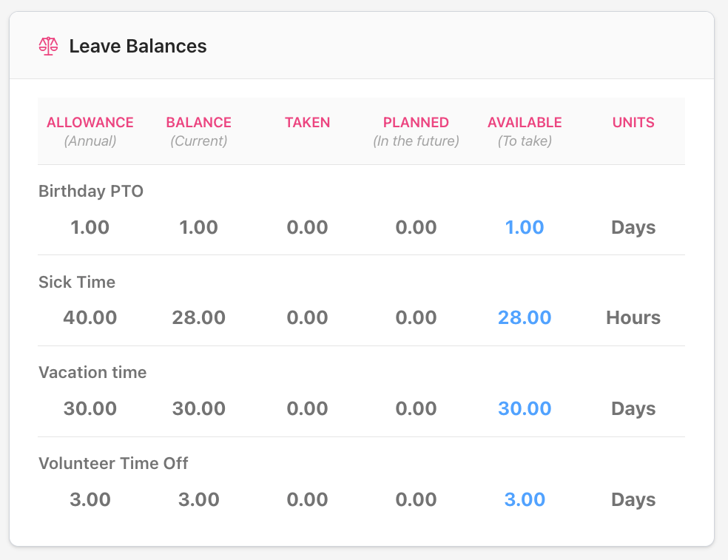
Task: Open Volunteer Time Off available 3.00
Action: coord(525,499)
